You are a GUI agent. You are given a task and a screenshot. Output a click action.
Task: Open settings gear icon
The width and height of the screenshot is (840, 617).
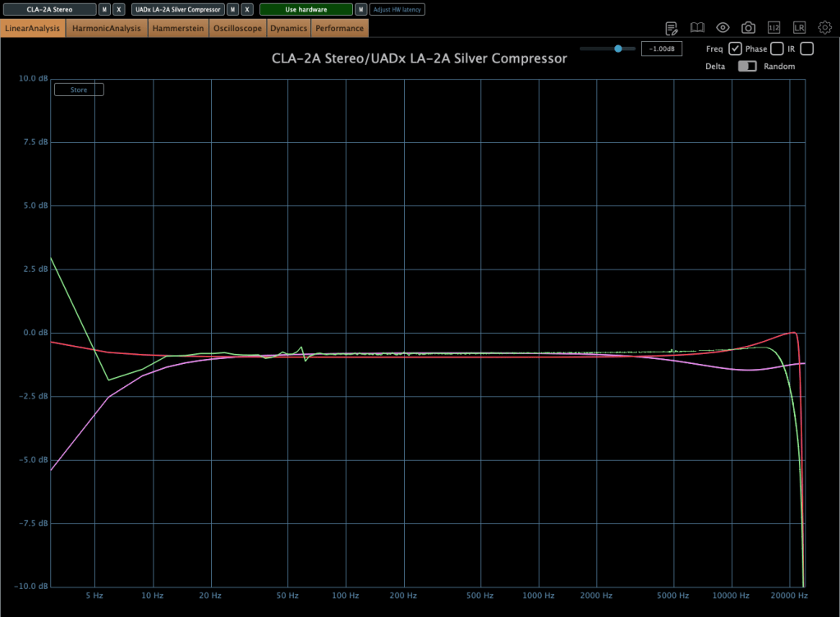click(824, 28)
